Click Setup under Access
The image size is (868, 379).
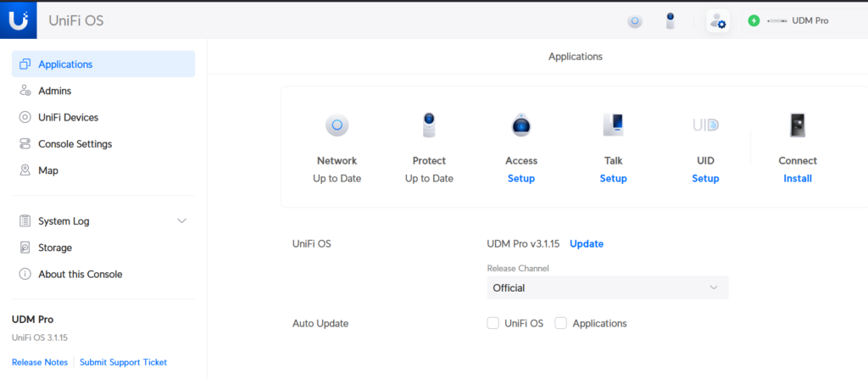[x=521, y=178]
